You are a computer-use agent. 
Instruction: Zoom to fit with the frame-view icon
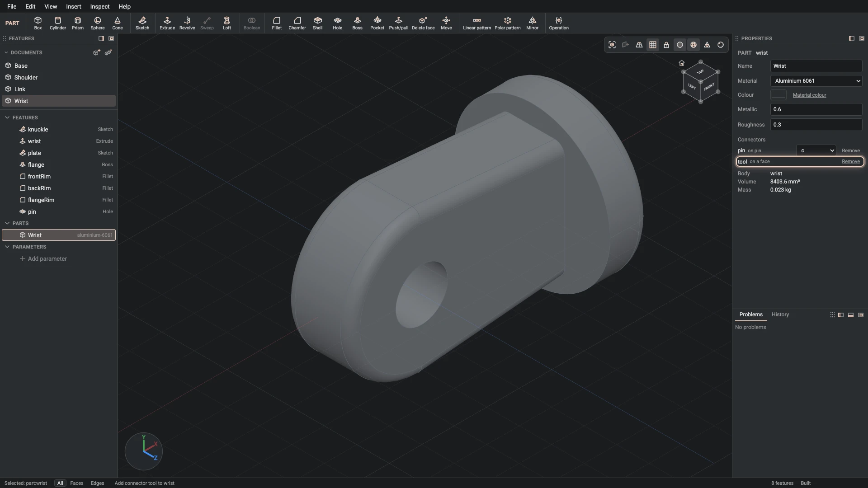tap(612, 45)
